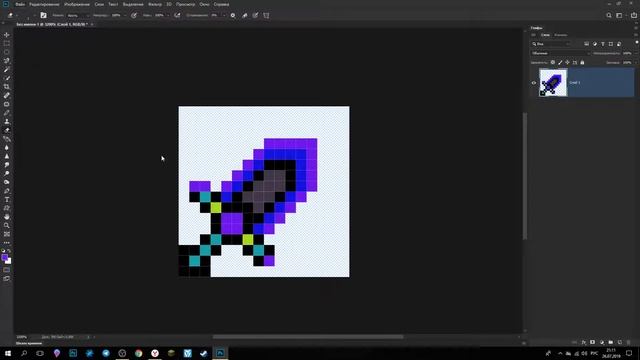Change screen mode icon in toolbar

(7, 278)
